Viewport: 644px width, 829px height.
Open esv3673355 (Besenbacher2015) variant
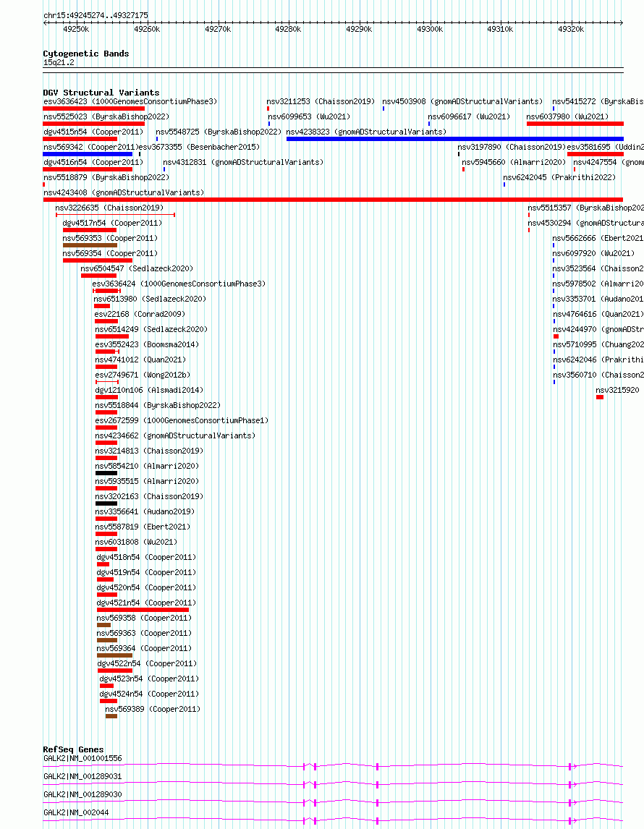(199, 147)
